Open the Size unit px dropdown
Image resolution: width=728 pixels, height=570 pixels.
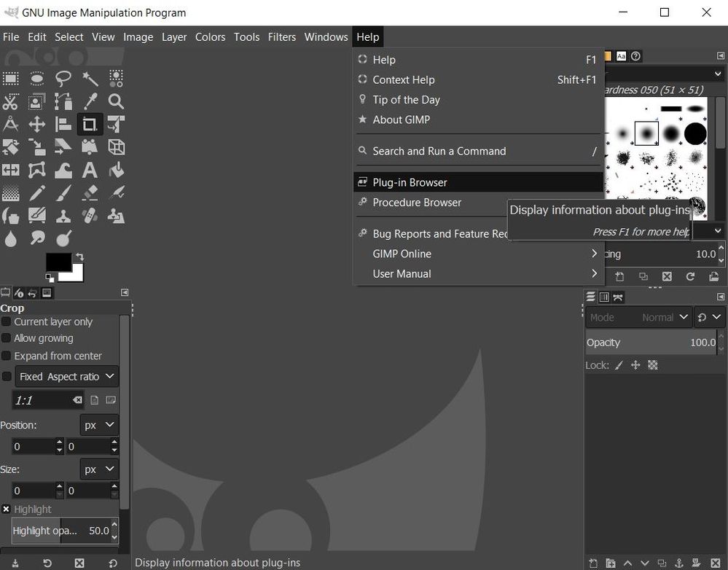(x=99, y=469)
